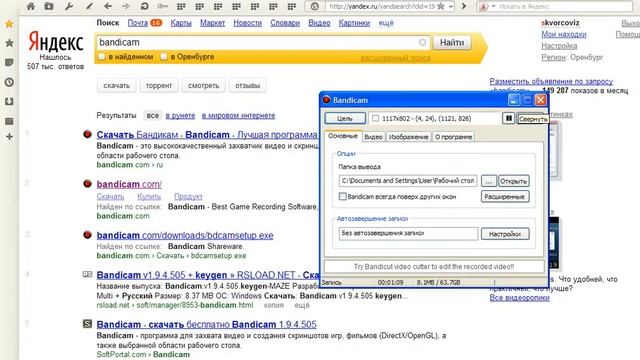The width and height of the screenshot is (640, 360).
Task: Switch to Bandicam 'Видео' tab
Action: tap(373, 137)
